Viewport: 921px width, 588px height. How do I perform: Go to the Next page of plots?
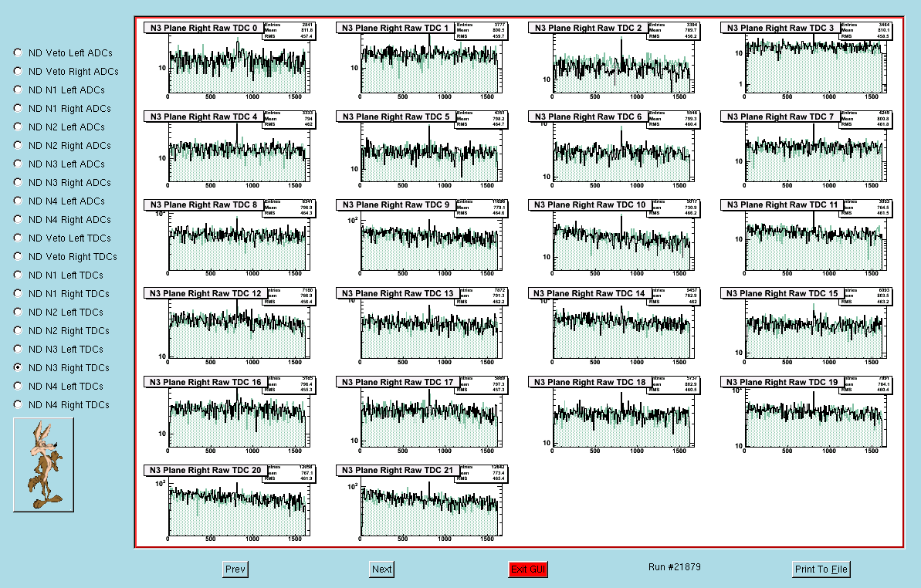[x=382, y=569]
